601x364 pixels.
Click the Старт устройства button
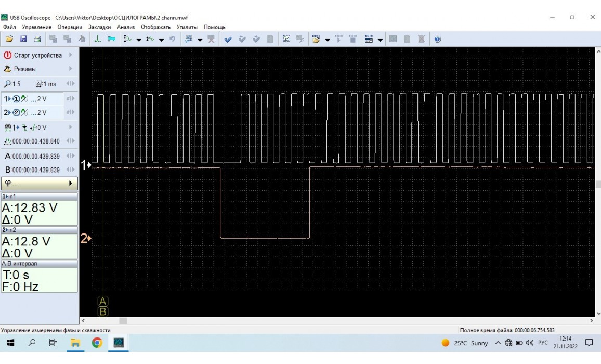(33, 55)
